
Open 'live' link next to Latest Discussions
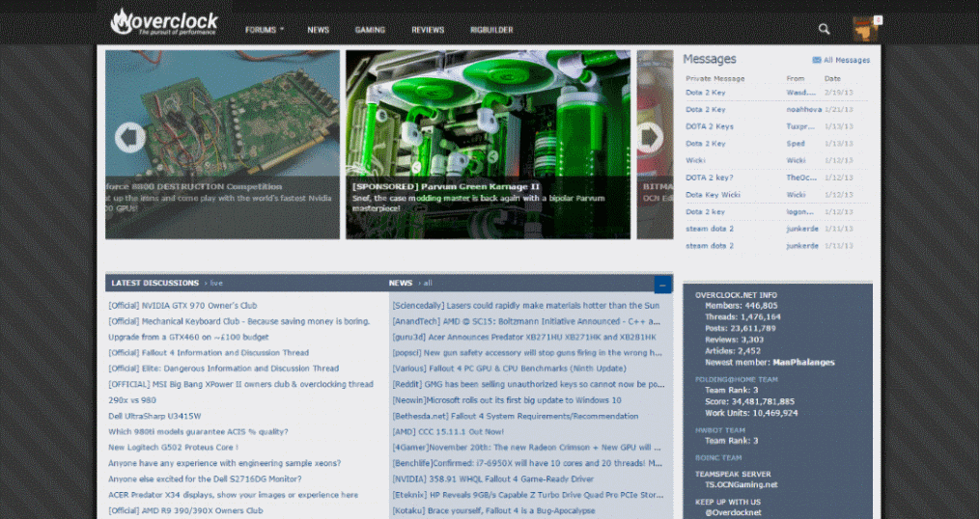pyautogui.click(x=216, y=283)
